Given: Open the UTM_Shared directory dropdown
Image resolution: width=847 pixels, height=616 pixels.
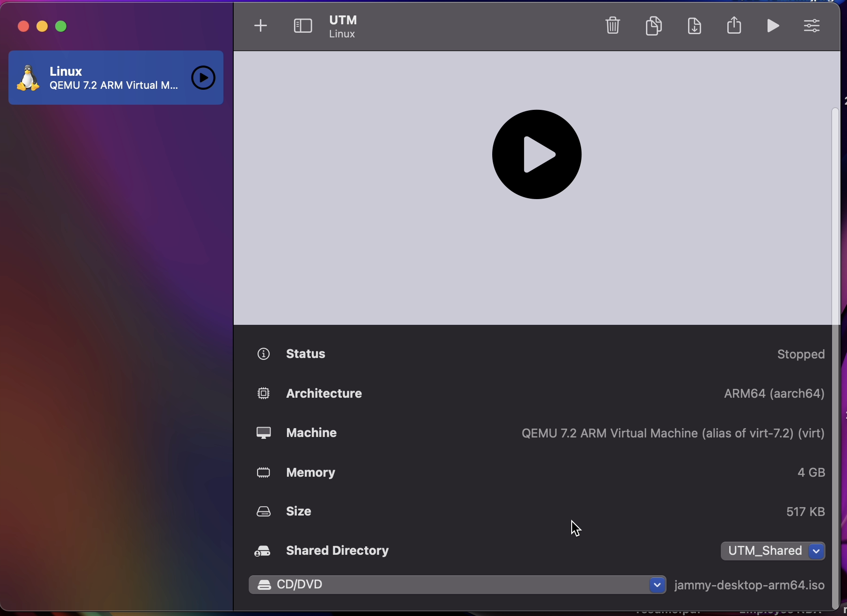Looking at the screenshot, I should click(773, 551).
